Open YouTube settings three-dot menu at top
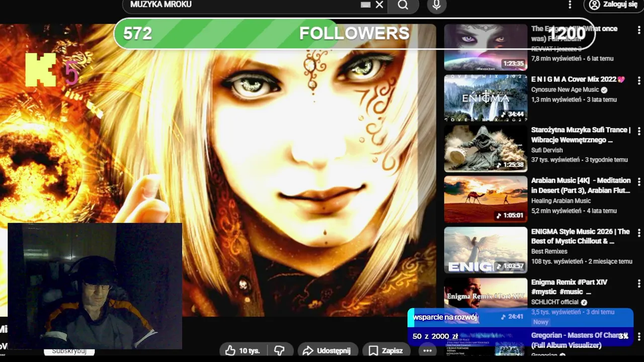Viewport: 644px width, 362px height. [x=570, y=5]
